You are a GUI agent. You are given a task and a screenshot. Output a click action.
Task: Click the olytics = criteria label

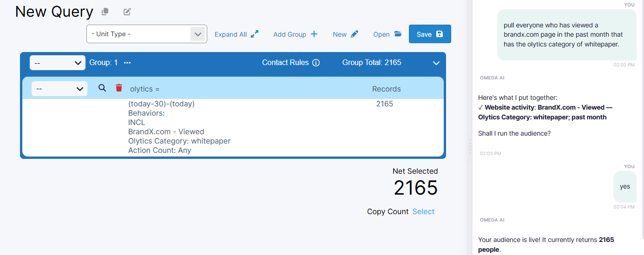point(145,89)
